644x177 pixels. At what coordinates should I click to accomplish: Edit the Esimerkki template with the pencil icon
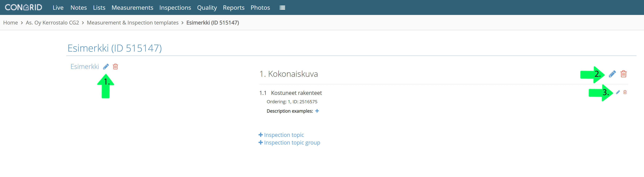pyautogui.click(x=106, y=66)
